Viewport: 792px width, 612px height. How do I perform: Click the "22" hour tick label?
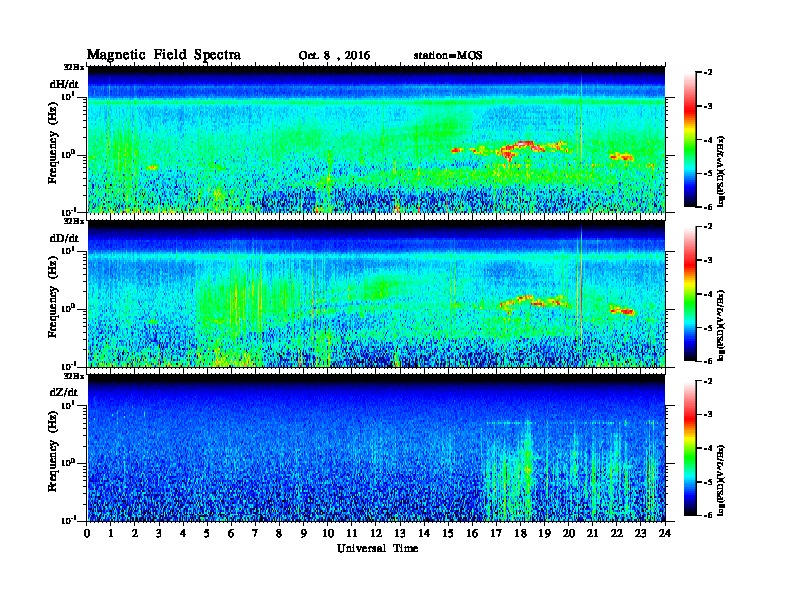tap(616, 533)
